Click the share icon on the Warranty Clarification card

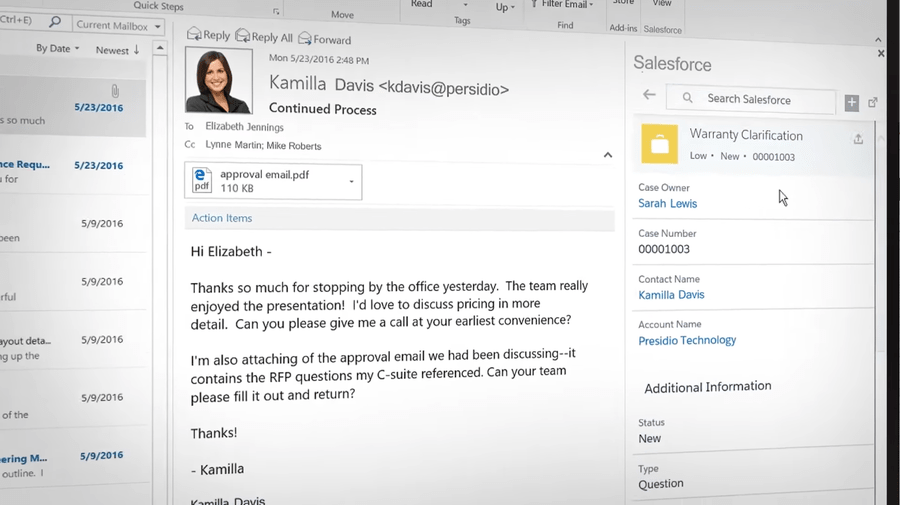[x=858, y=139]
